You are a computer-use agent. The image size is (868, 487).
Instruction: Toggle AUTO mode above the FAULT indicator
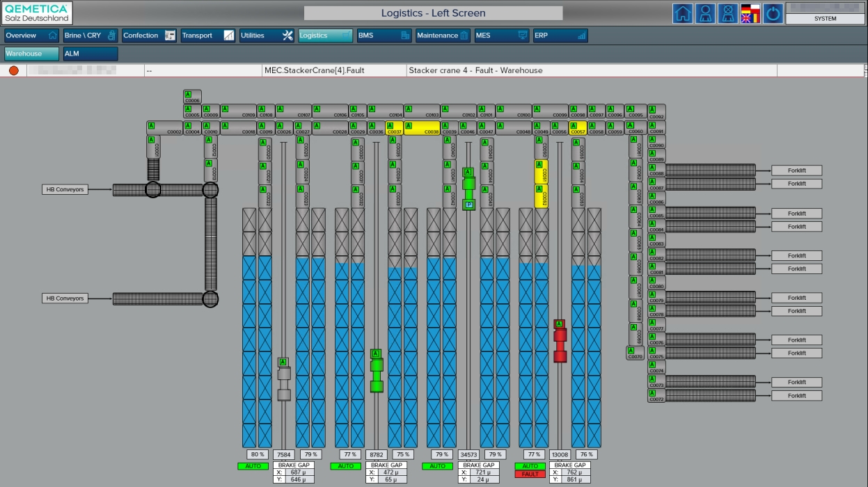[x=530, y=466]
